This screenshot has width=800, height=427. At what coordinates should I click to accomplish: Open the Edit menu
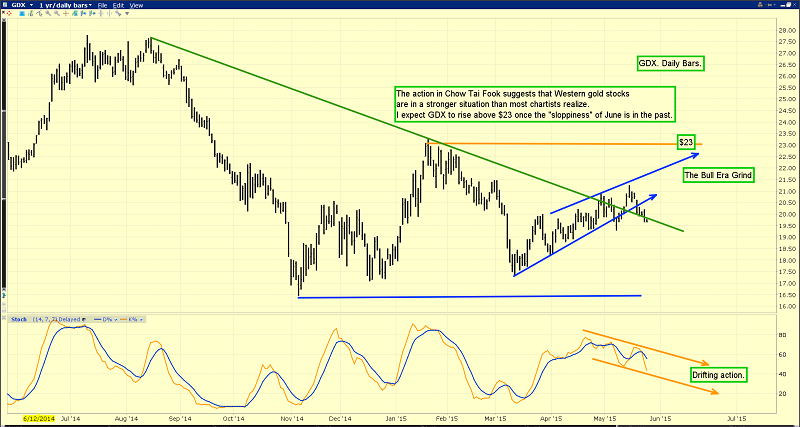pyautogui.click(x=118, y=5)
